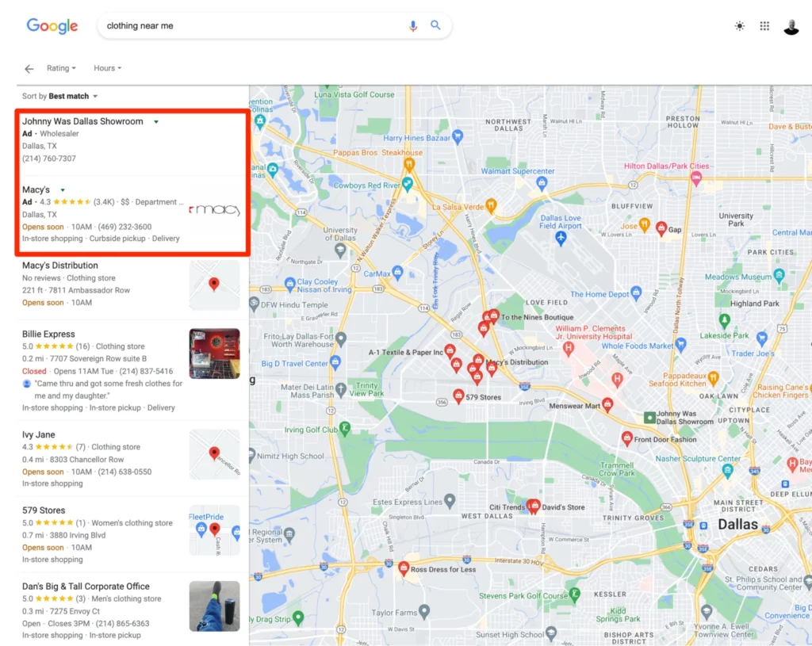
Task: Go back using the left arrow
Action: [29, 69]
